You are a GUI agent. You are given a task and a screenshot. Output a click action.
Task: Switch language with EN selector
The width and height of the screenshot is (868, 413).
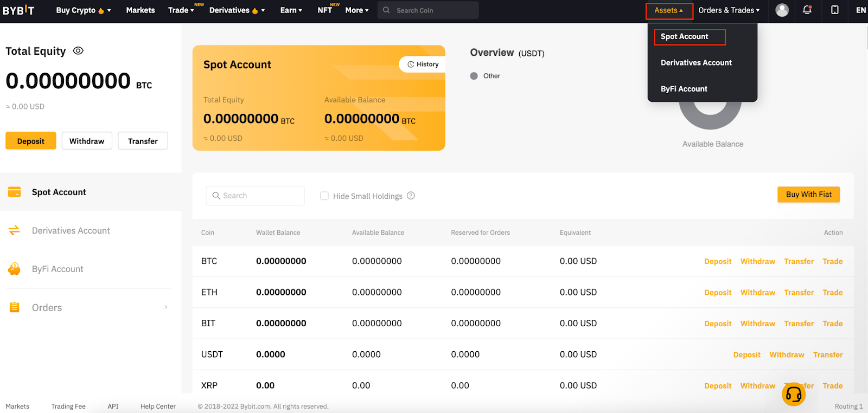861,10
